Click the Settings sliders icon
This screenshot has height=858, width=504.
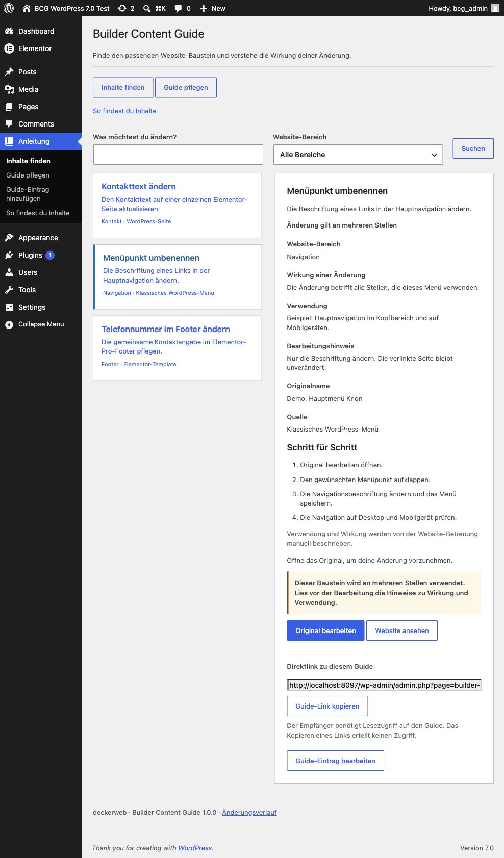pyautogui.click(x=9, y=307)
